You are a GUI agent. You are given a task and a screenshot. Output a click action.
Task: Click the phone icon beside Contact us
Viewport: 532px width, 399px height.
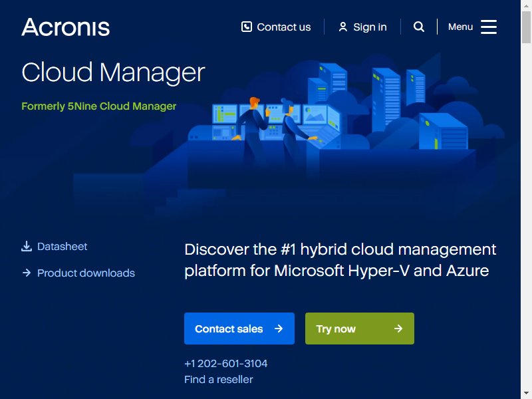247,27
